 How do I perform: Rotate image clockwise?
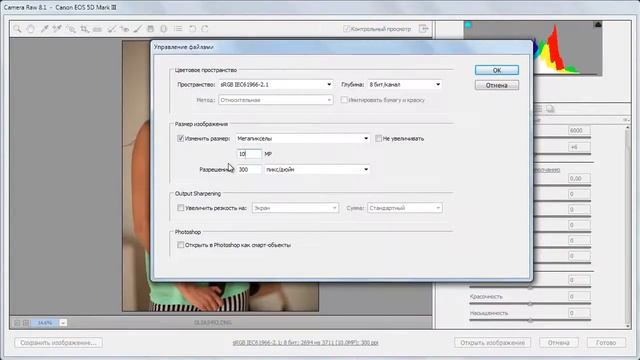click(x=205, y=29)
